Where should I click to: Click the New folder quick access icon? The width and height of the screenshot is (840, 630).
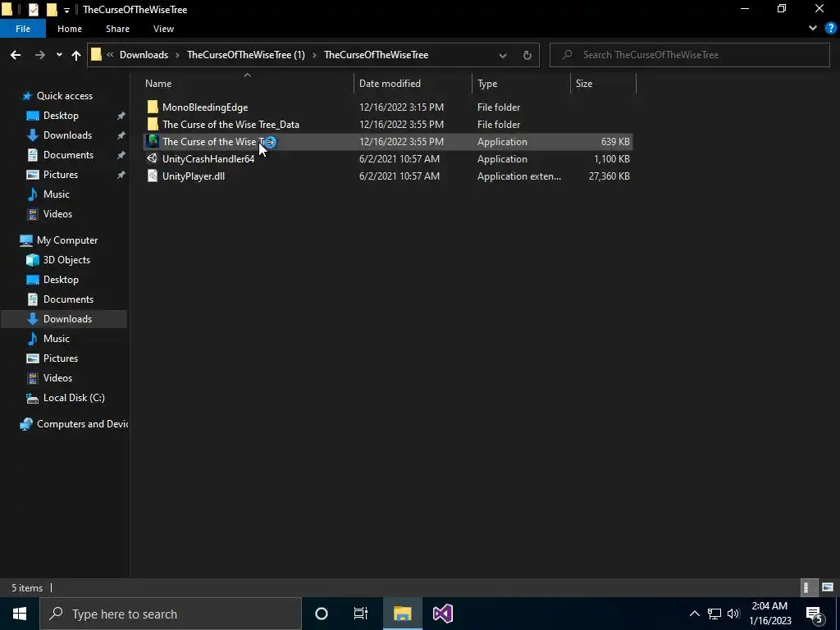coord(52,9)
